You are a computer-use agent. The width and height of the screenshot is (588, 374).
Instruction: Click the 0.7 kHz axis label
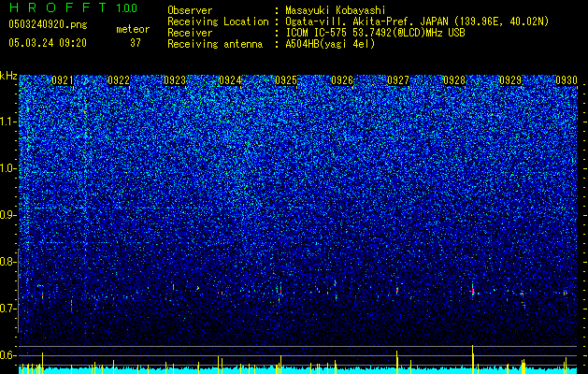pyautogui.click(x=8, y=309)
